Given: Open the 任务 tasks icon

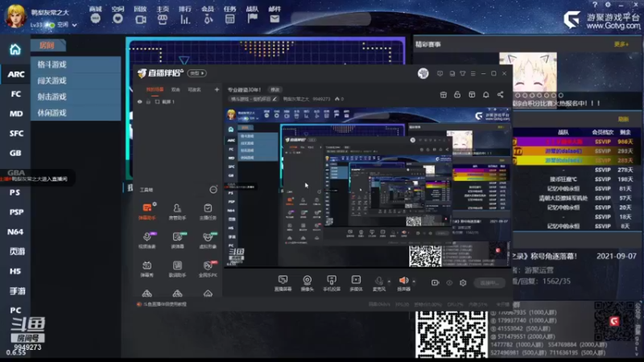Looking at the screenshot, I should pyautogui.click(x=230, y=19).
